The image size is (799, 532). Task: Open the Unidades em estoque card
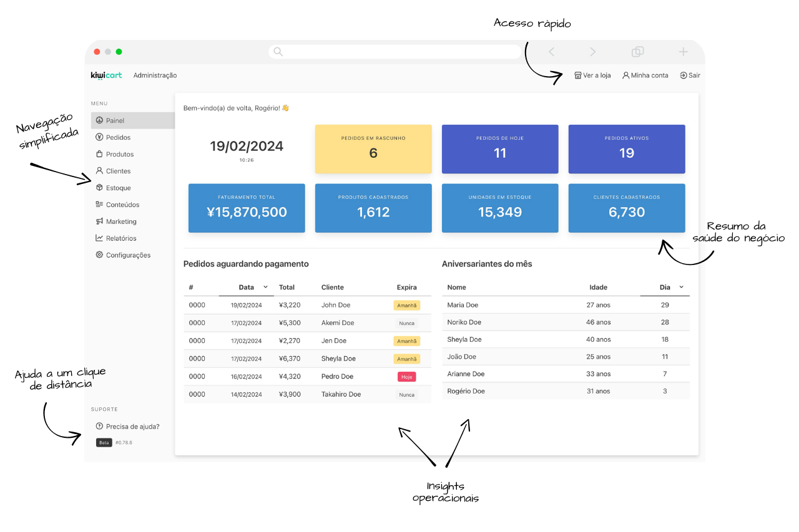pyautogui.click(x=500, y=208)
